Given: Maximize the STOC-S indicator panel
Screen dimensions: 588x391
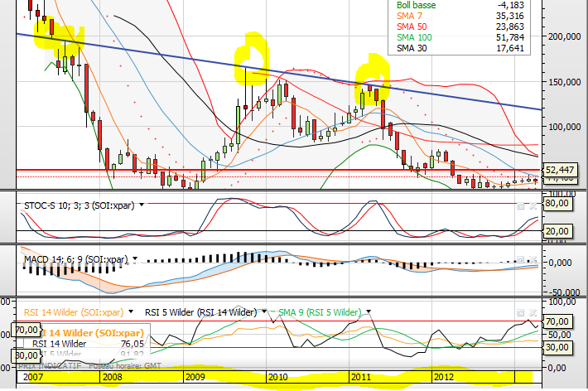Looking at the screenshot, I should coord(520,205).
